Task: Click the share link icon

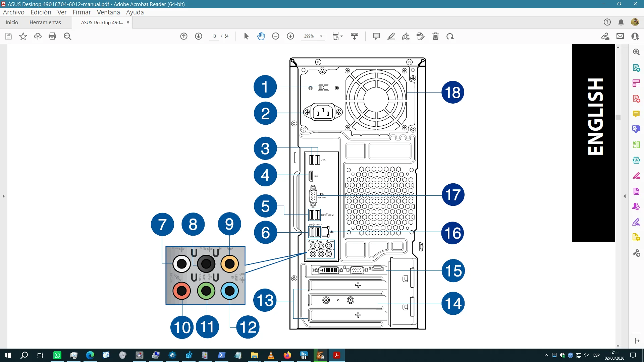Action: coord(605,36)
